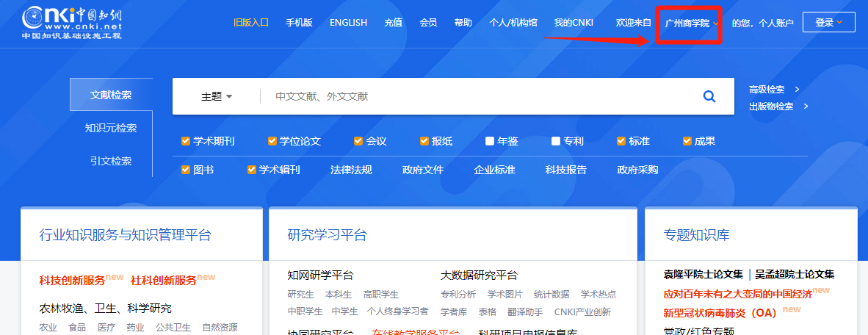The image size is (868, 335).
Task: Click the 中文文献、外文文献 search input
Action: pos(477,96)
